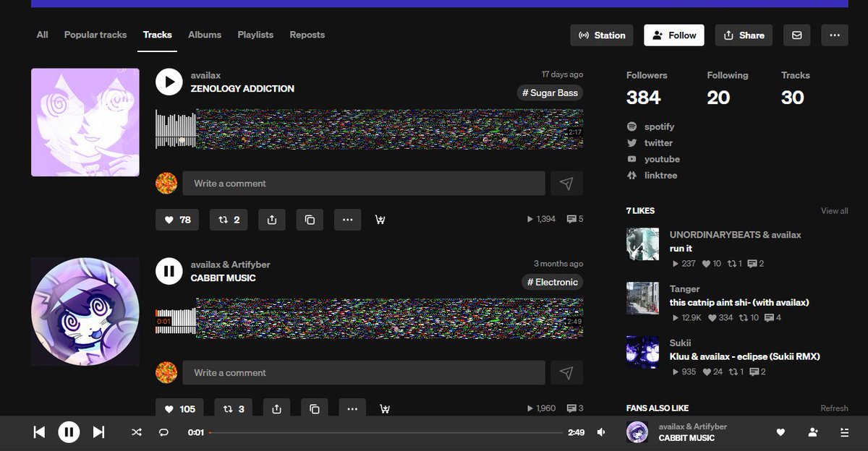Open the Sugar Bass tag
The image size is (868, 451).
[550, 93]
